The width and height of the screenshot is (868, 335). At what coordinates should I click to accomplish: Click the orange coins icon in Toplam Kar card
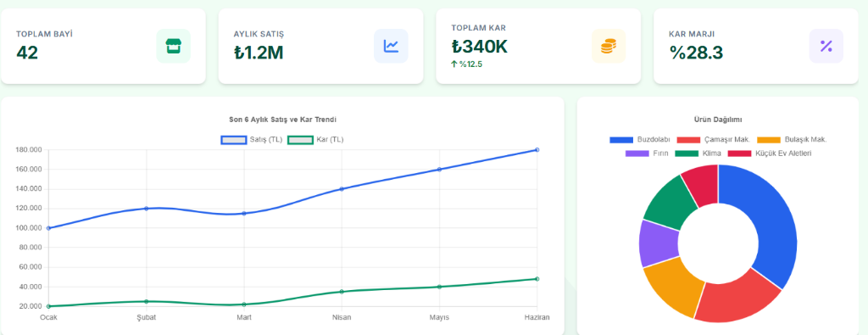[x=609, y=46]
